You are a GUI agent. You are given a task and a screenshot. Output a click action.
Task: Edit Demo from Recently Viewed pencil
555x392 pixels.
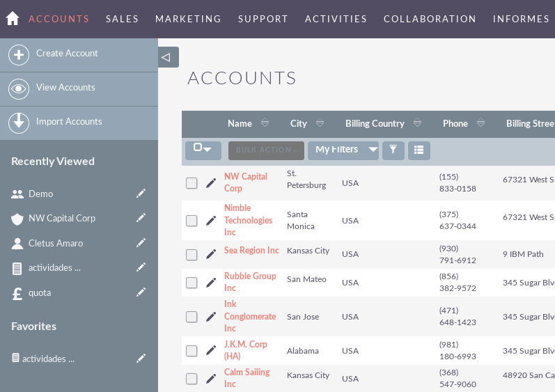[141, 193]
